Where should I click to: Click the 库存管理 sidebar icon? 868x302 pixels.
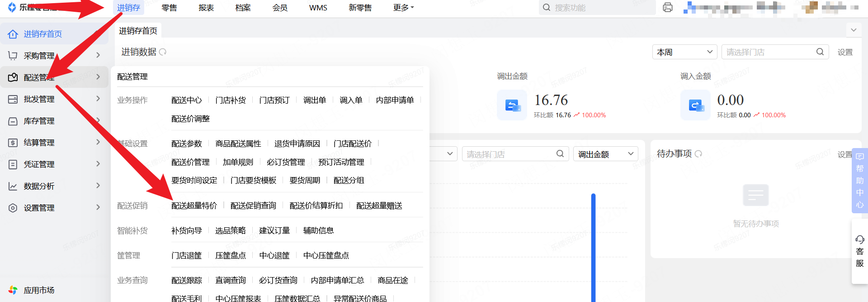[x=13, y=121]
